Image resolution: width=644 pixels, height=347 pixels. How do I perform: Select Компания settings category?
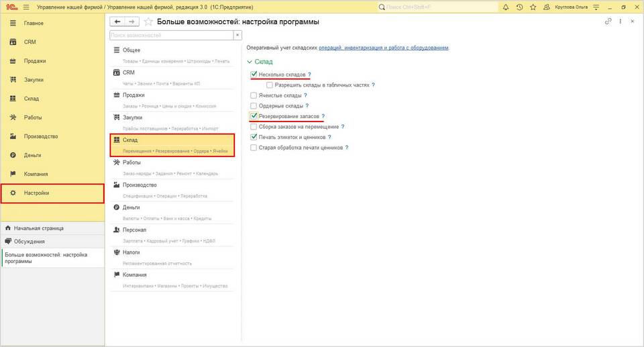click(172, 280)
